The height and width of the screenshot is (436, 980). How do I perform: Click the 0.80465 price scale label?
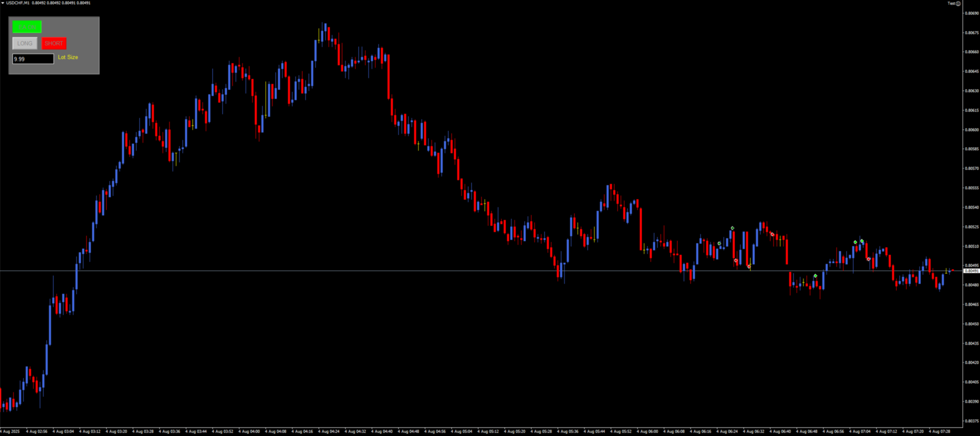coord(971,304)
